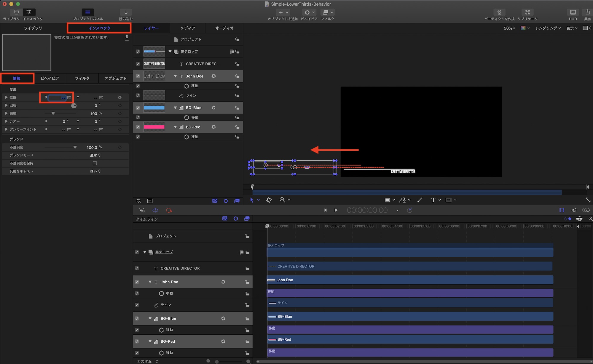
Task: Click the Import (読み込む) toolbar icon
Action: tap(126, 12)
